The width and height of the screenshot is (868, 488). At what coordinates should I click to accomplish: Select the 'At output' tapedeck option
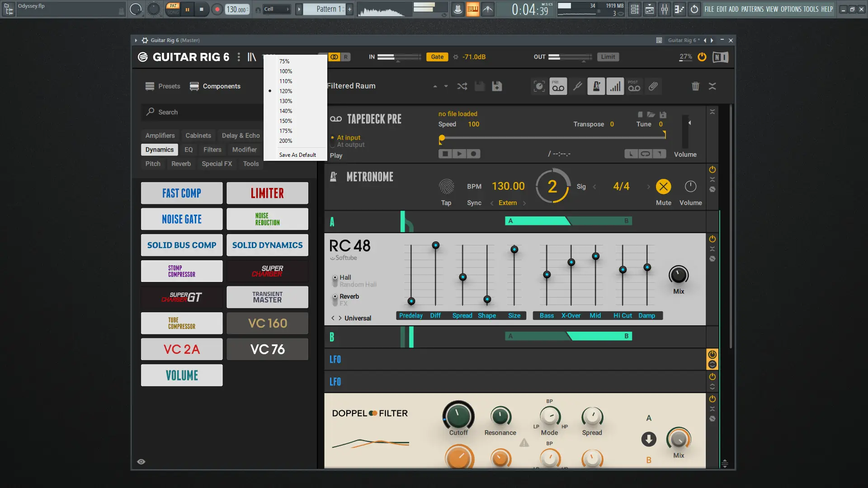pos(350,145)
